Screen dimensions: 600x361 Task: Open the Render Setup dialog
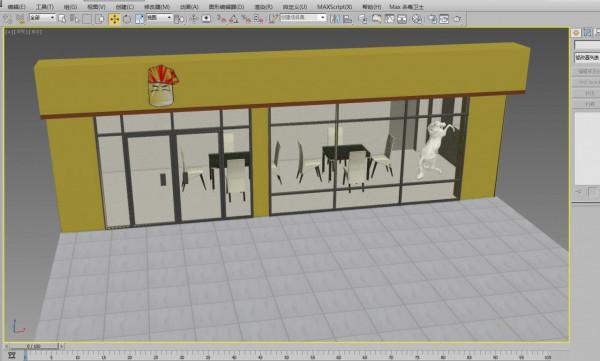[432, 19]
